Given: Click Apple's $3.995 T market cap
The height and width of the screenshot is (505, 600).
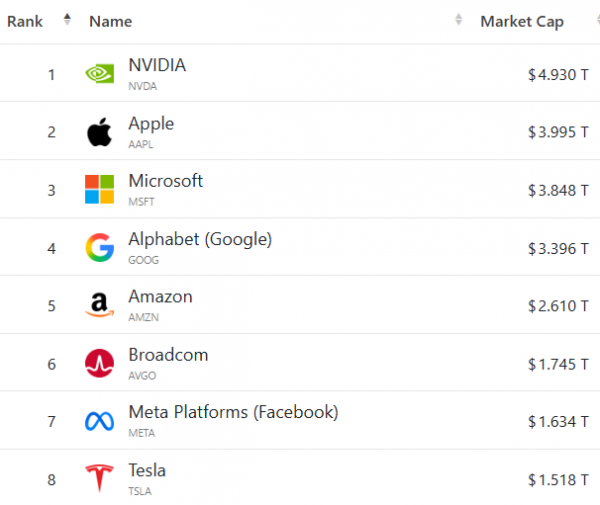Looking at the screenshot, I should coord(557,132).
